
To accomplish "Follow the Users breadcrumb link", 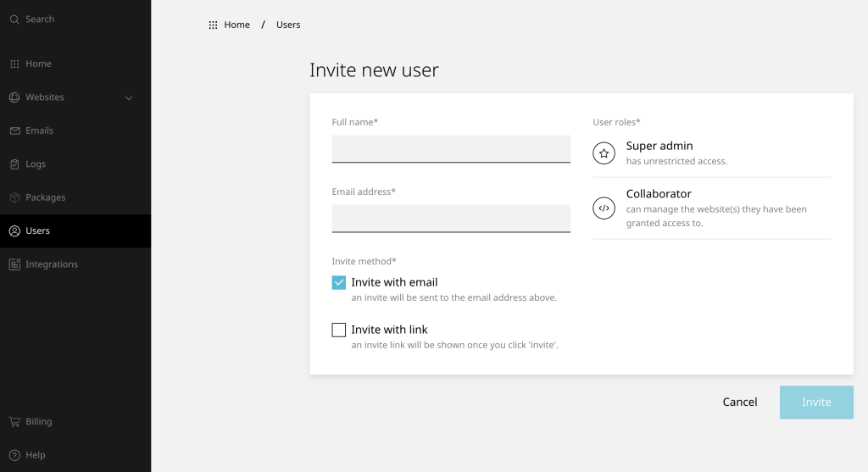I will point(288,25).
